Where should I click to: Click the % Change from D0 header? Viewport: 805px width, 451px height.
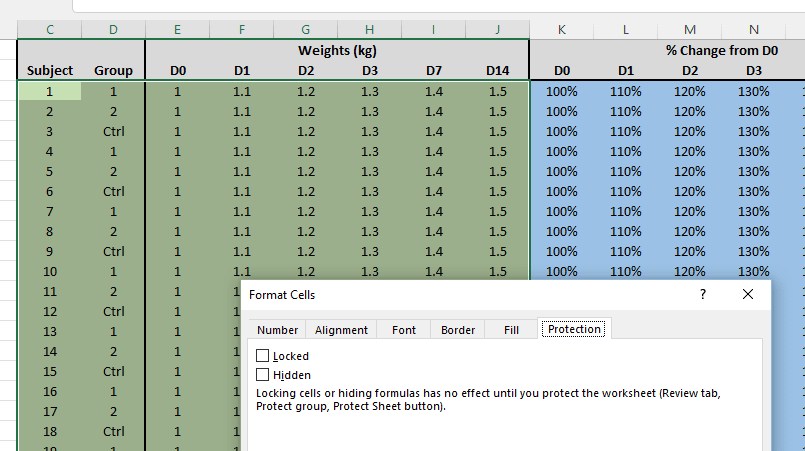coord(722,50)
